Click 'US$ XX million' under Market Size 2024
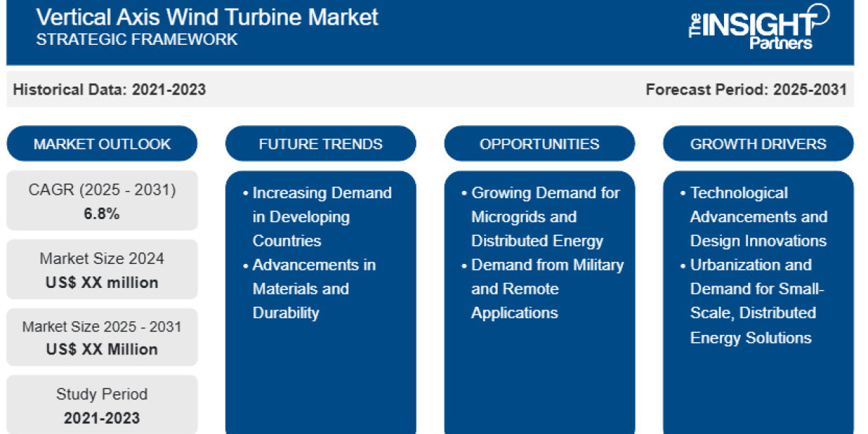This screenshot has width=868, height=434. 102,282
